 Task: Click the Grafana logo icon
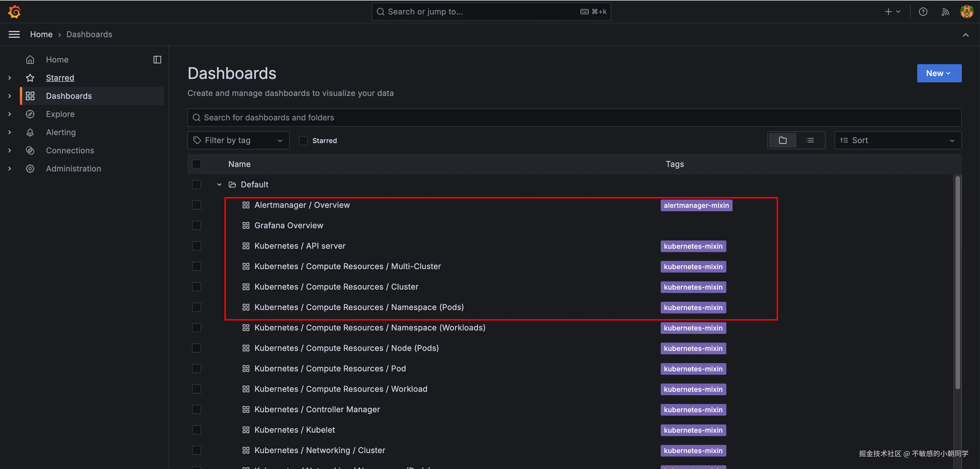click(x=14, y=11)
